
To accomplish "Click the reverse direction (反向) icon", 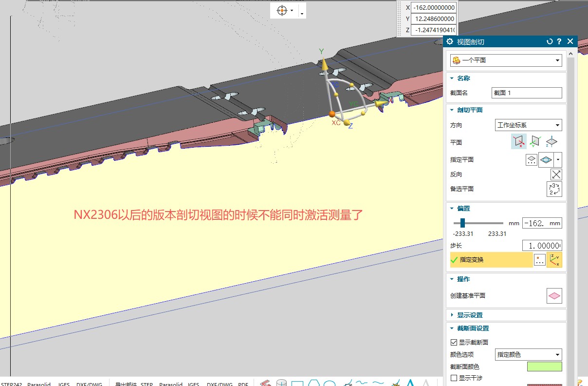I will pyautogui.click(x=556, y=174).
